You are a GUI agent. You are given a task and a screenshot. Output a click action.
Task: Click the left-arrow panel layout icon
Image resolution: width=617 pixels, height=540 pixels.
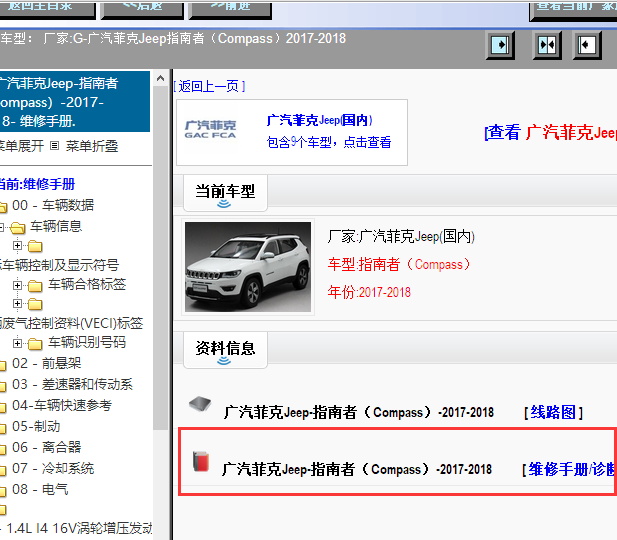[x=587, y=45]
